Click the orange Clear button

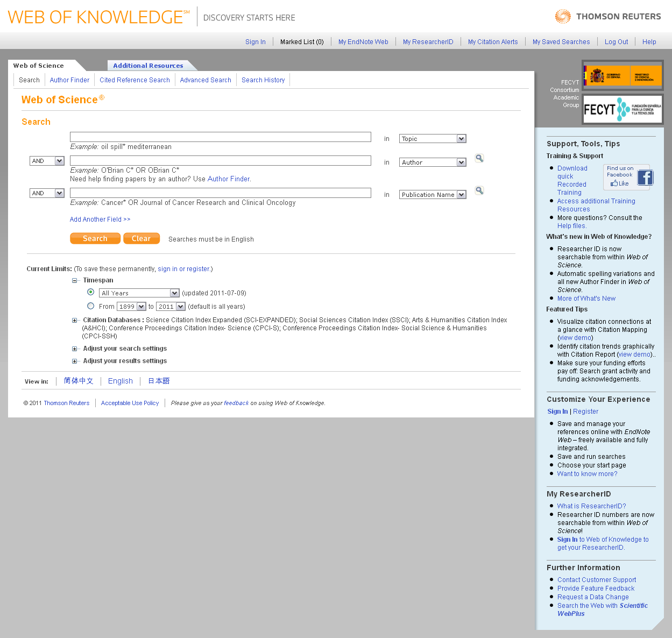[142, 238]
